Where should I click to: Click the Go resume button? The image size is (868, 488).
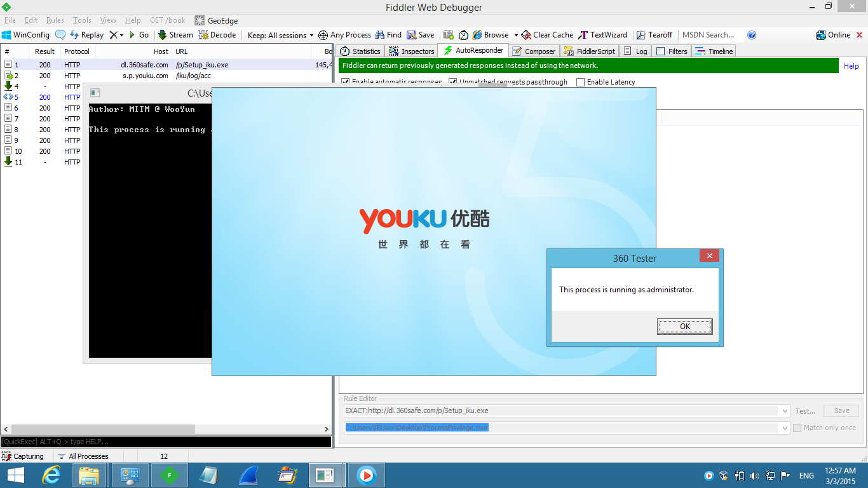pyautogui.click(x=139, y=35)
